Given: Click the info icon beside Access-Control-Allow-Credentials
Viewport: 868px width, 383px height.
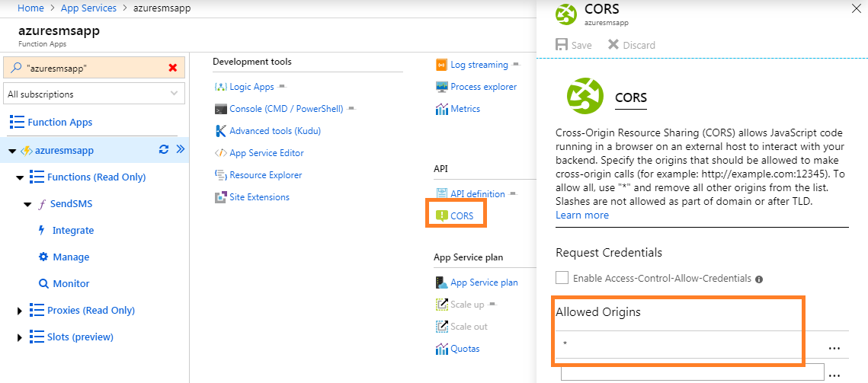Looking at the screenshot, I should coord(759,279).
